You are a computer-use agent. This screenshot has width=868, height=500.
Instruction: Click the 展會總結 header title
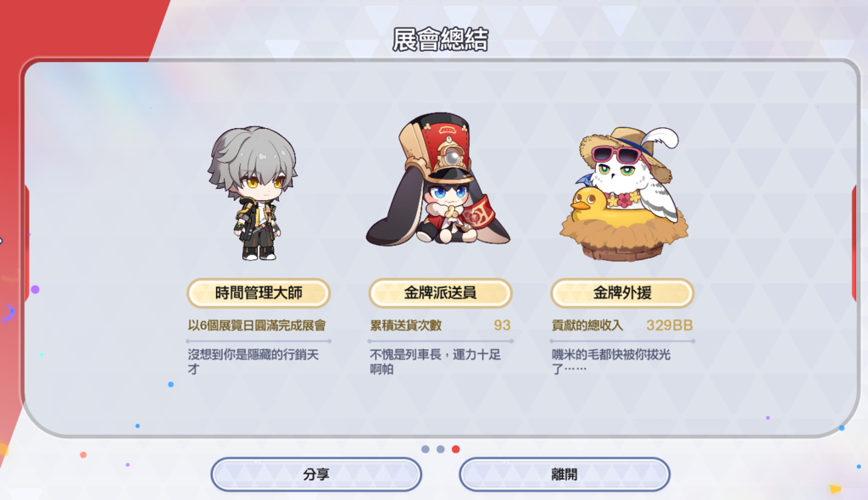[x=440, y=40]
